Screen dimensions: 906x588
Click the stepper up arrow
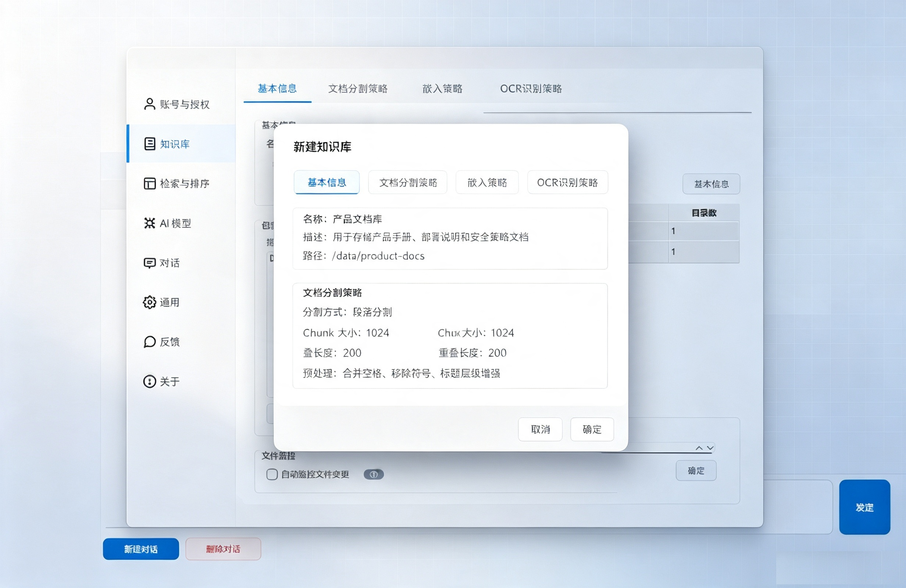click(699, 448)
